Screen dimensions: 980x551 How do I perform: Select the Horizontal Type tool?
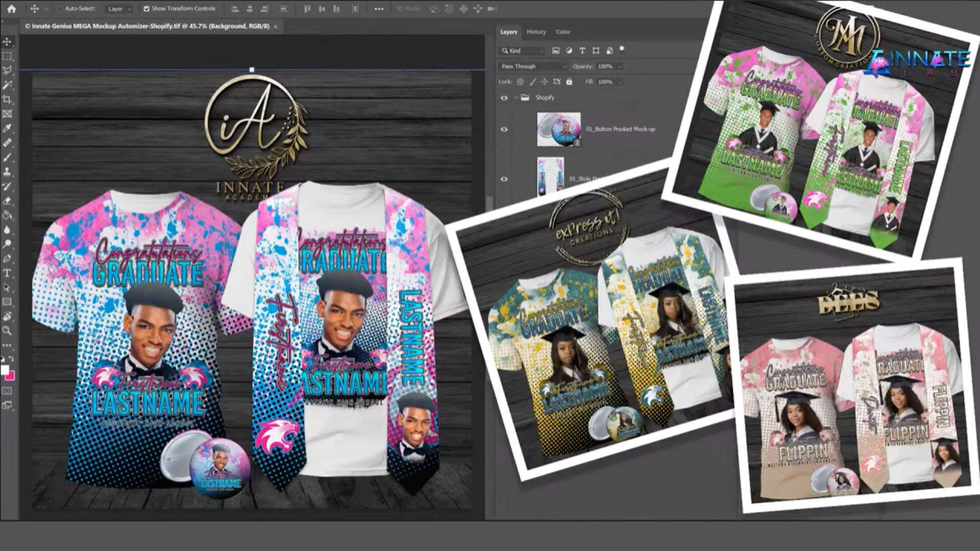7,273
